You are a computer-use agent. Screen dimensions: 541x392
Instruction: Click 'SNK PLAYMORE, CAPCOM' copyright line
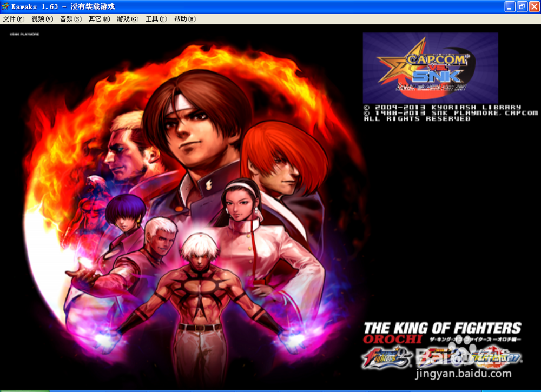click(x=484, y=113)
